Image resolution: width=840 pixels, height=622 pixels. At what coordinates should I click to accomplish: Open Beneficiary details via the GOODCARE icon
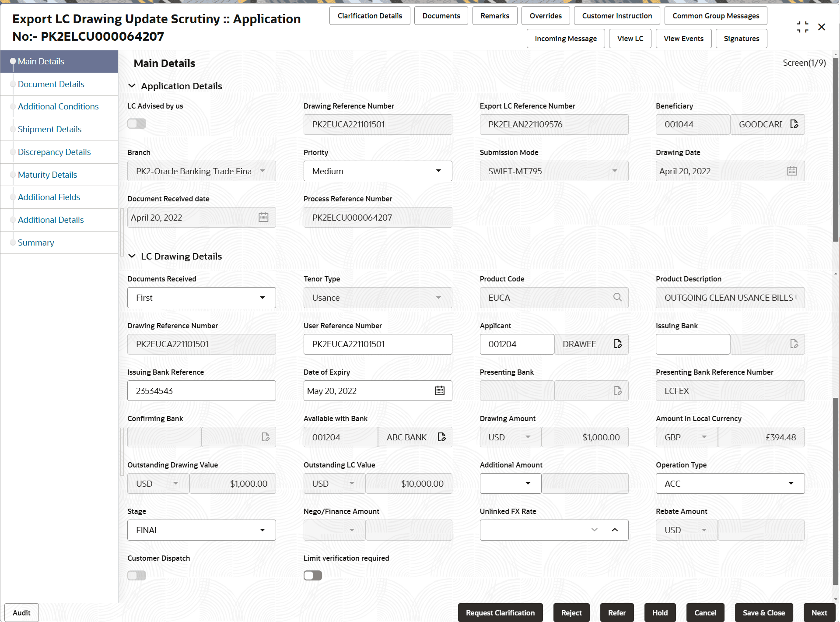pyautogui.click(x=795, y=124)
